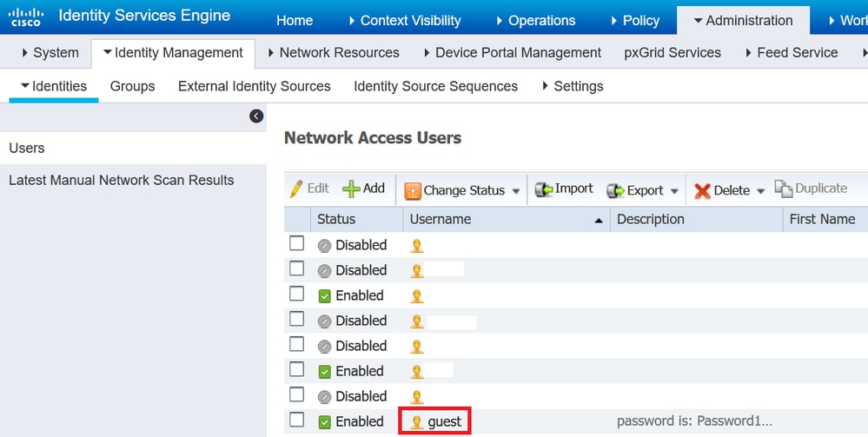Open the Delete dropdown arrow

(x=761, y=191)
